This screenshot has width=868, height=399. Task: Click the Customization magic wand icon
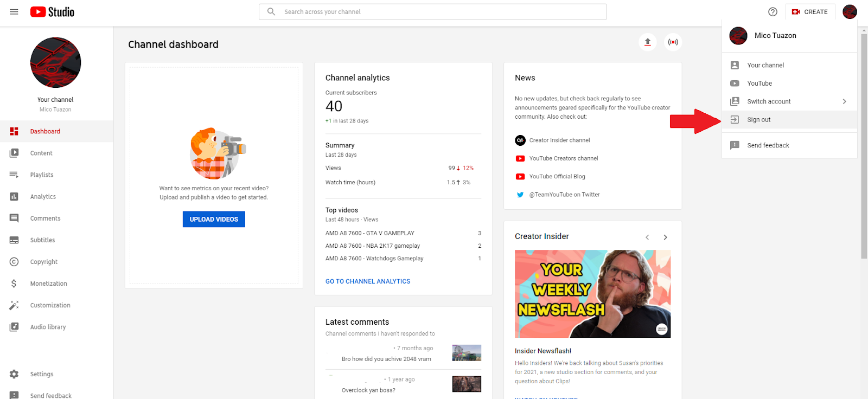[14, 305]
